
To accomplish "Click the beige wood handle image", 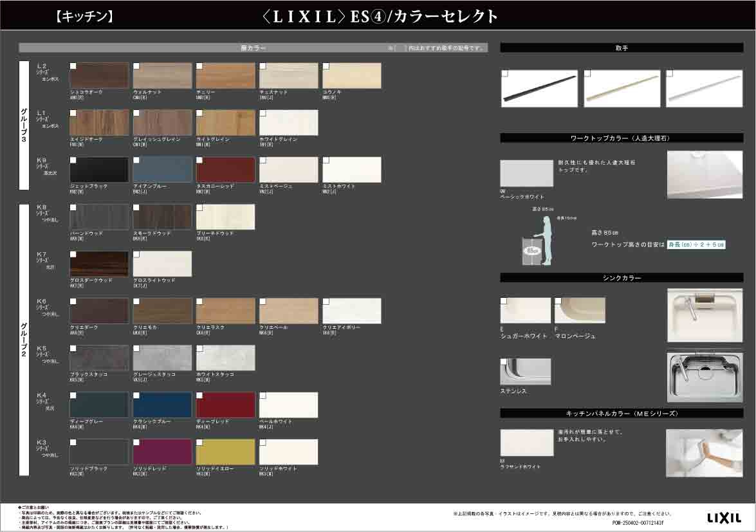I will [623, 88].
